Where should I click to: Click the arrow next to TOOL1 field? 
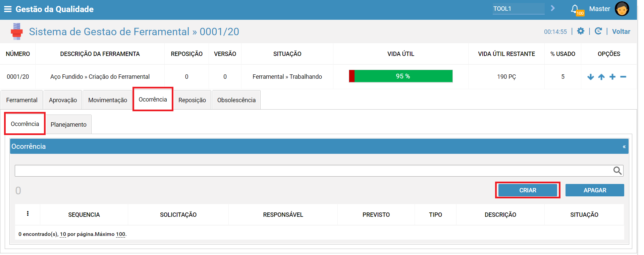tap(553, 8)
